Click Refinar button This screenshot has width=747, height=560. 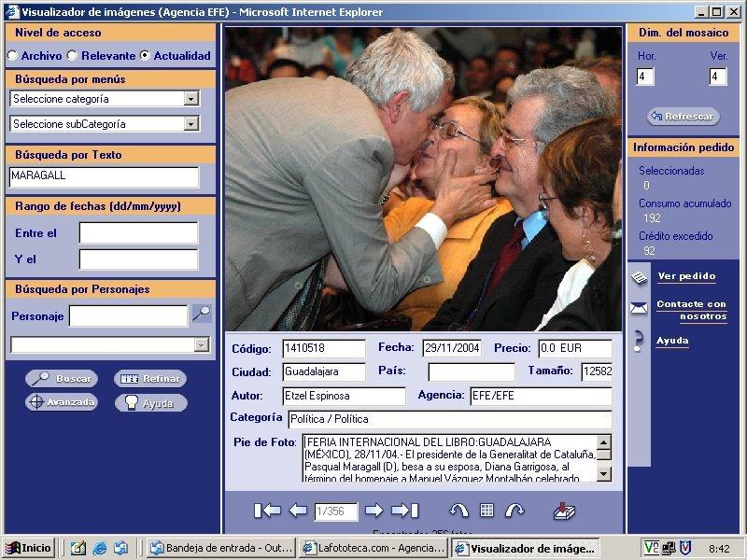point(150,379)
